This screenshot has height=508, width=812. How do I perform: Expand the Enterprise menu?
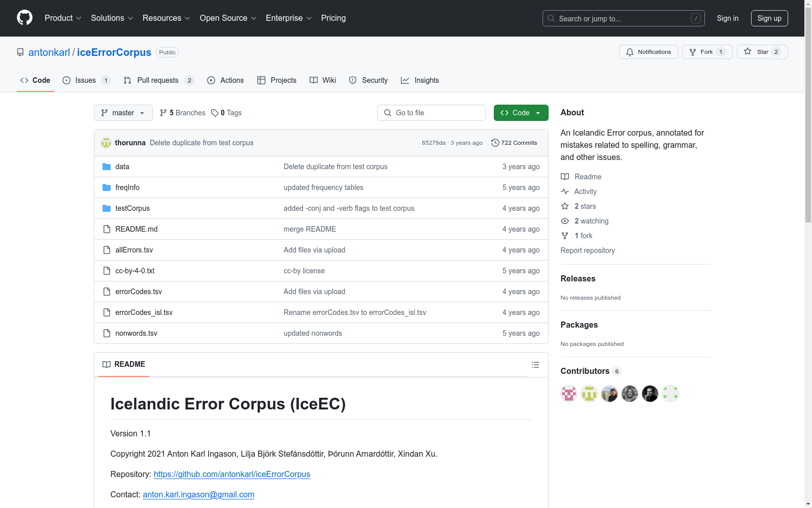[289, 18]
